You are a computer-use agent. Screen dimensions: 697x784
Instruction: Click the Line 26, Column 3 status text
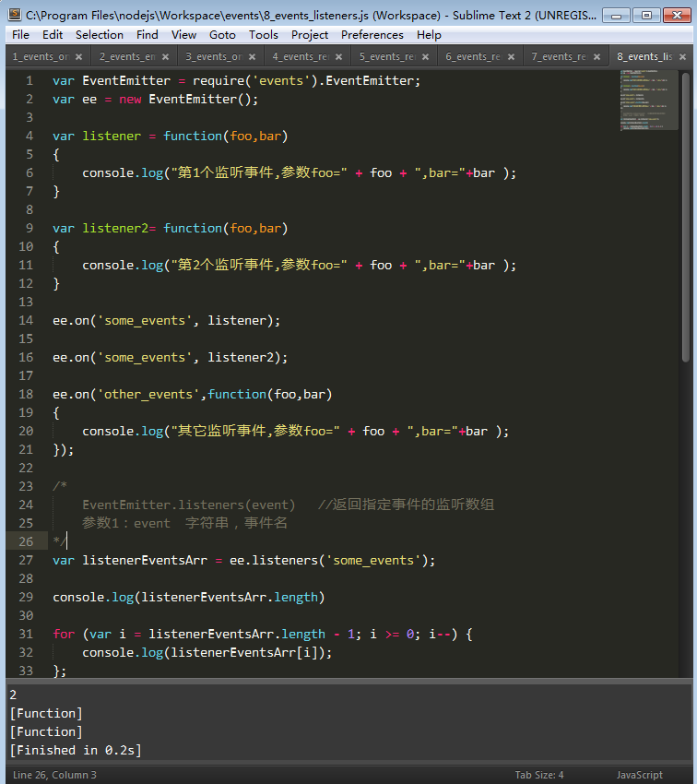(x=54, y=775)
